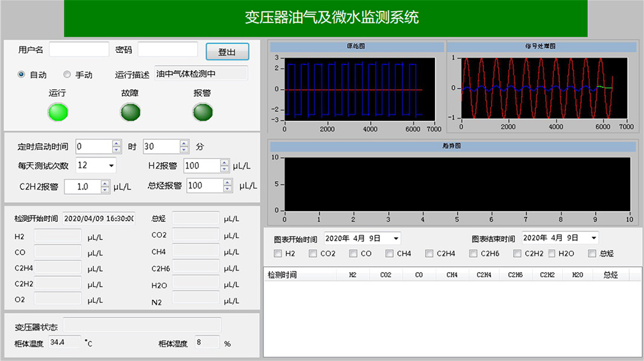Click the 故障 fault indicator light
The width and height of the screenshot is (644, 361).
(130, 112)
